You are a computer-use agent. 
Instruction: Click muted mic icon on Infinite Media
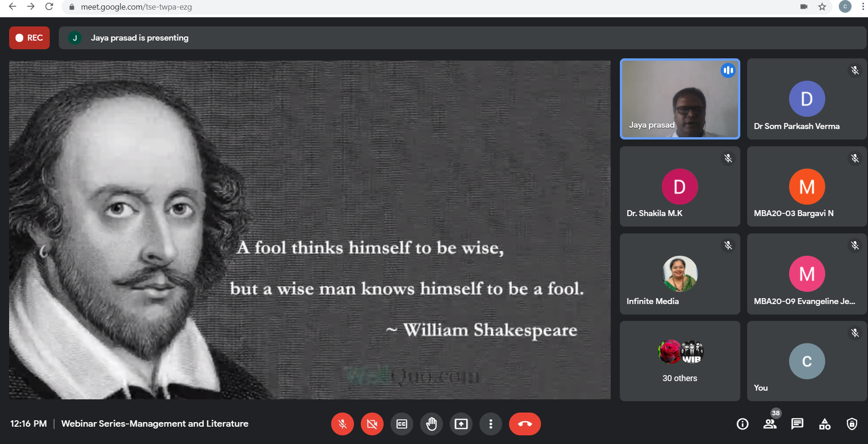[728, 246]
